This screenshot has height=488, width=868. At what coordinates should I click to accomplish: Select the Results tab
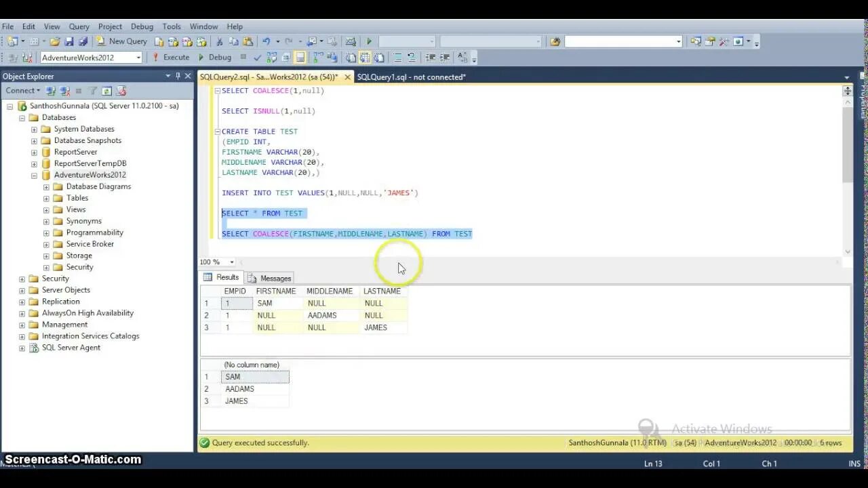click(221, 277)
